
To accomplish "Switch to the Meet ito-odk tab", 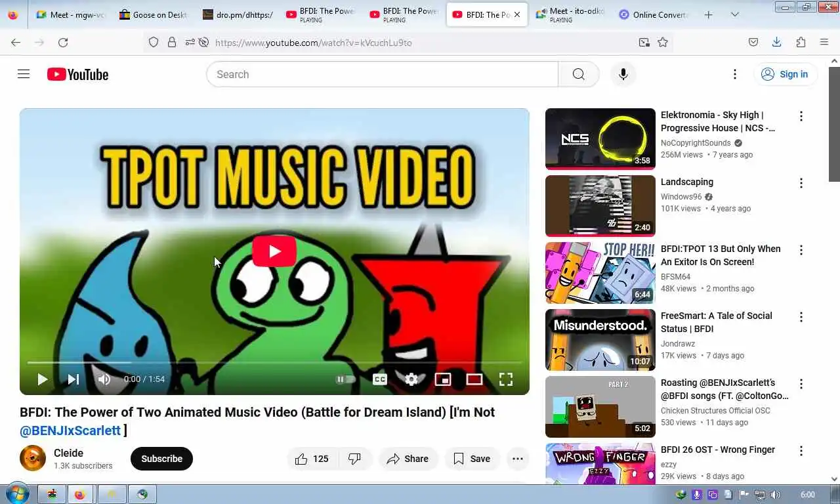I will click(569, 14).
